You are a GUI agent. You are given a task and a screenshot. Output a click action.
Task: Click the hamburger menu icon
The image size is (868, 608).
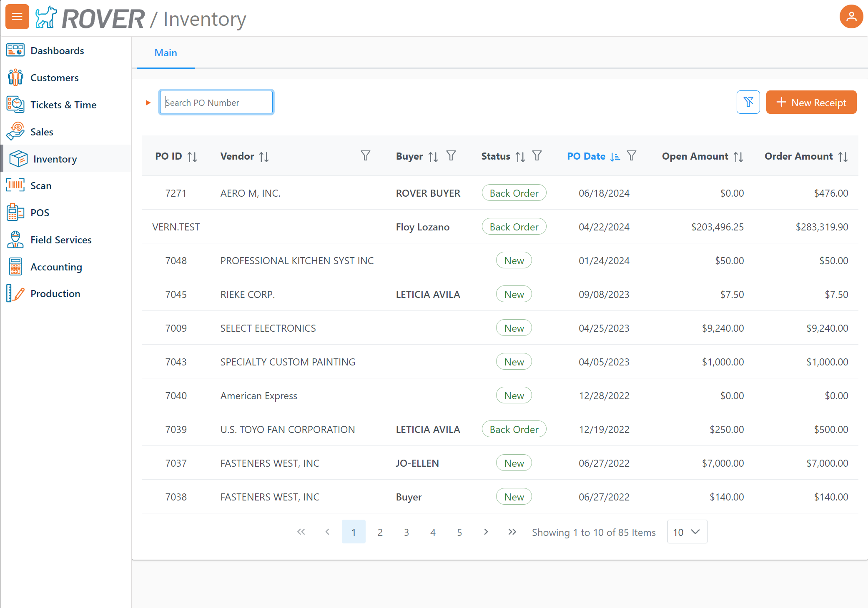[17, 17]
